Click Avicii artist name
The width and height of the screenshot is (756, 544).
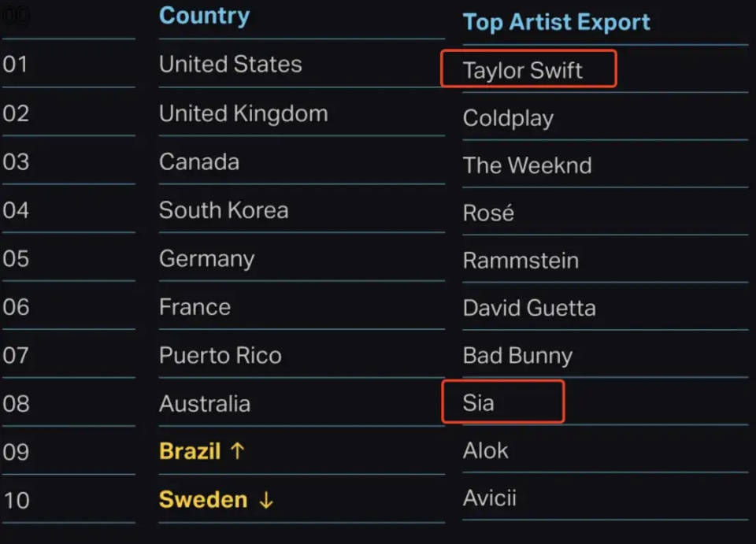[x=489, y=498]
